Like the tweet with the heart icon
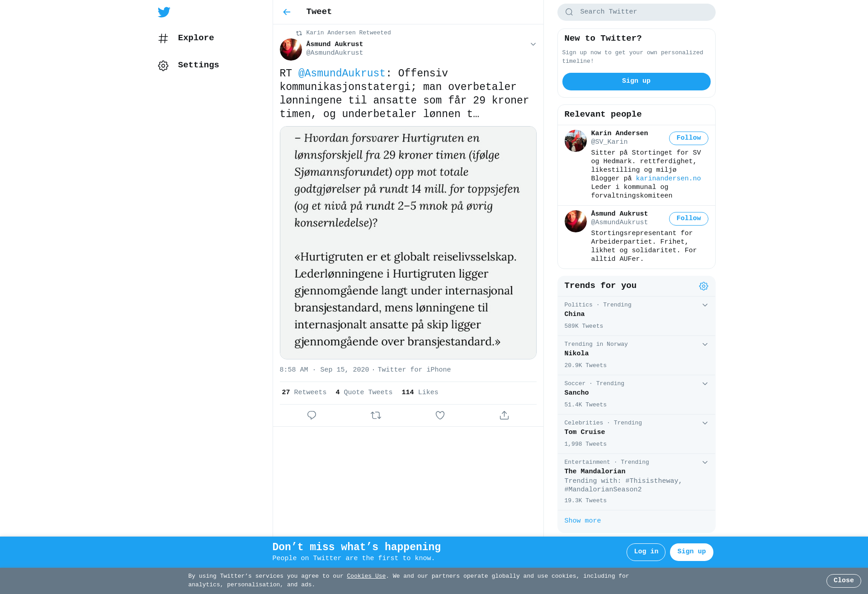 pos(440,415)
